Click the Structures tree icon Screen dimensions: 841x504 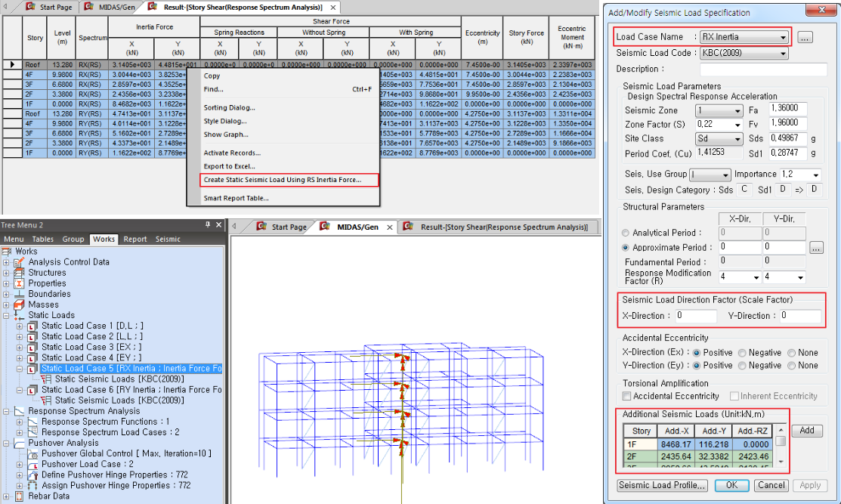pyautogui.click(x=19, y=273)
